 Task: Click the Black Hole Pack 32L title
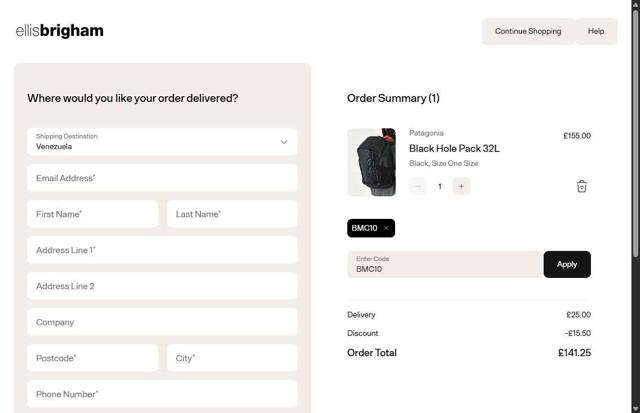click(x=454, y=149)
